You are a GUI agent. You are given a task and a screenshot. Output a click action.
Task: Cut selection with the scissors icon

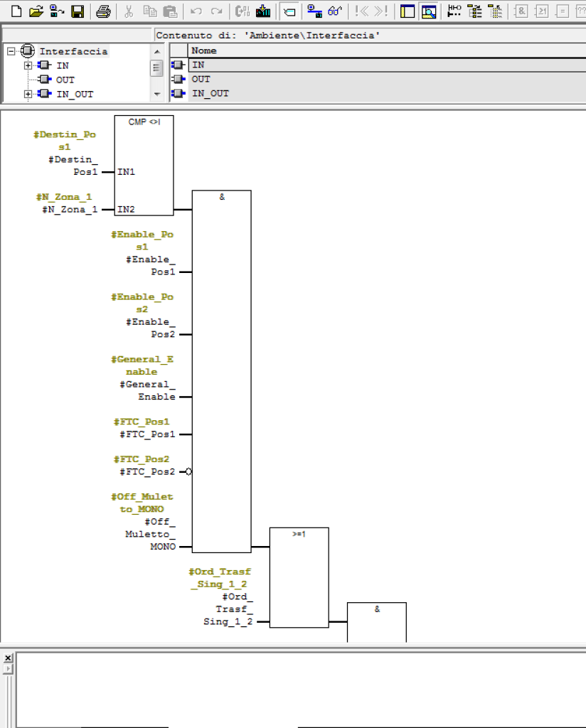(x=129, y=11)
